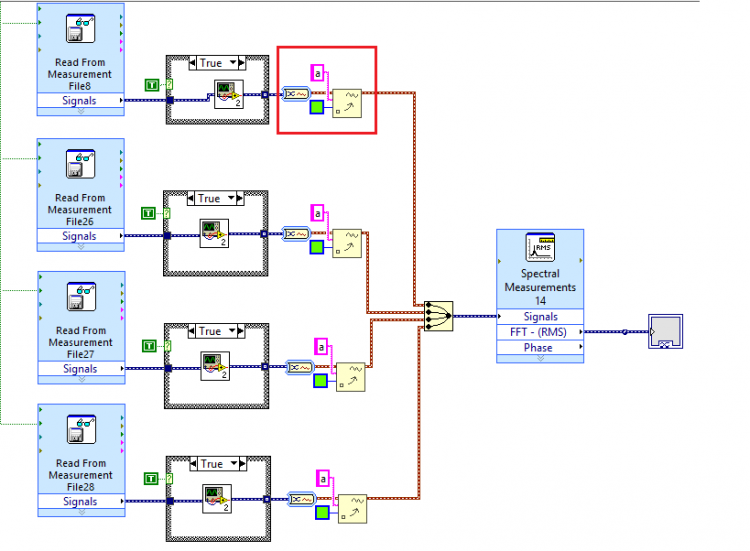
Task: Open the case selector dropdown on top case structure
Action: coord(233,63)
